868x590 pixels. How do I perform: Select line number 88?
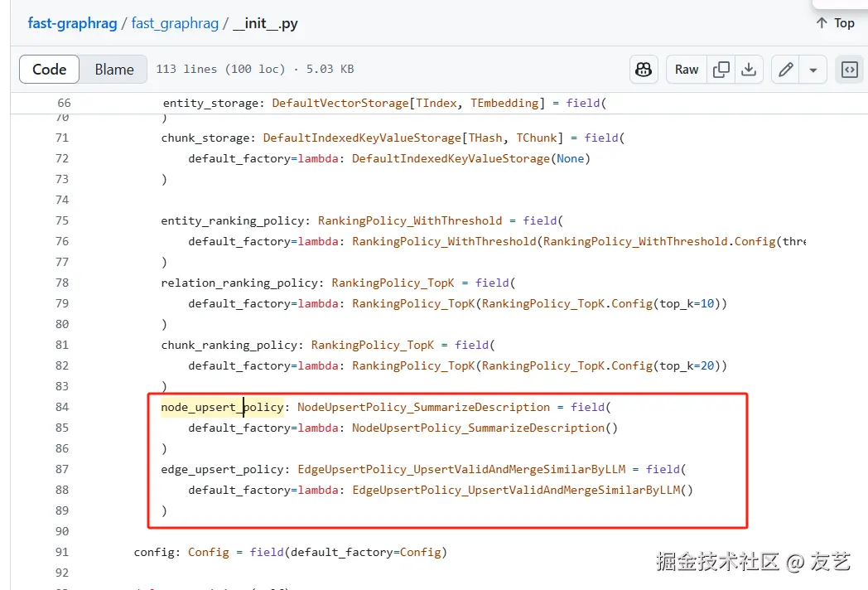[62, 490]
